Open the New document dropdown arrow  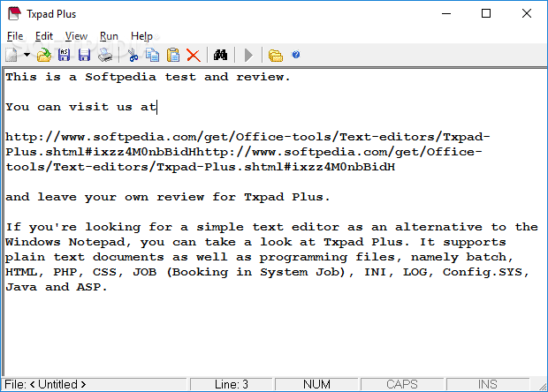click(x=27, y=55)
